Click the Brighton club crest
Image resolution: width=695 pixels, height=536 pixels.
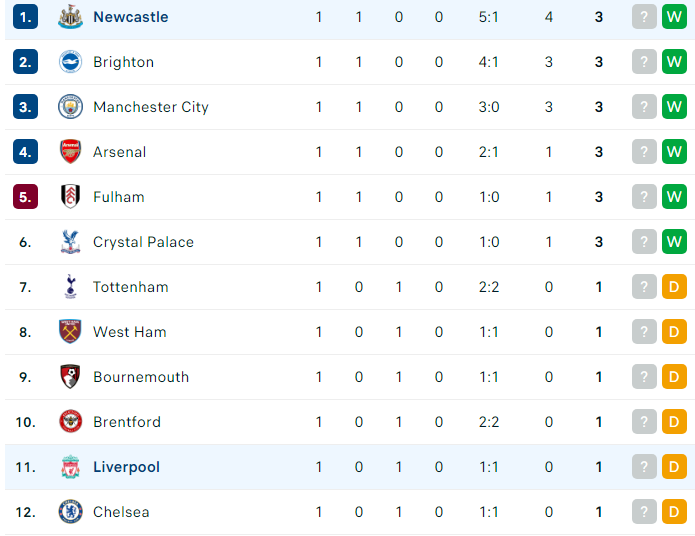point(70,62)
